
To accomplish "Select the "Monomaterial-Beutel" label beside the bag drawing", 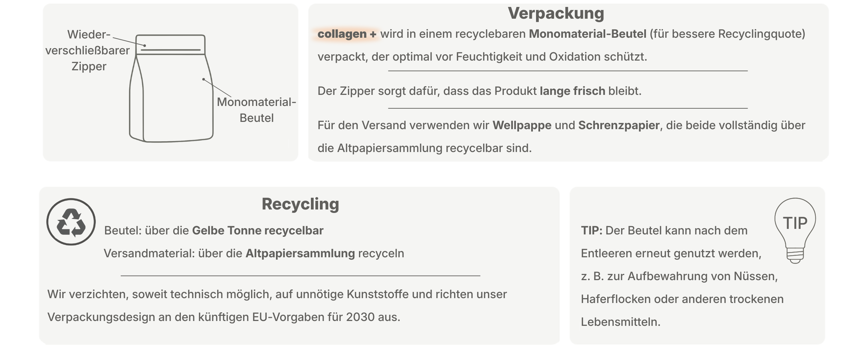I will pyautogui.click(x=256, y=110).
